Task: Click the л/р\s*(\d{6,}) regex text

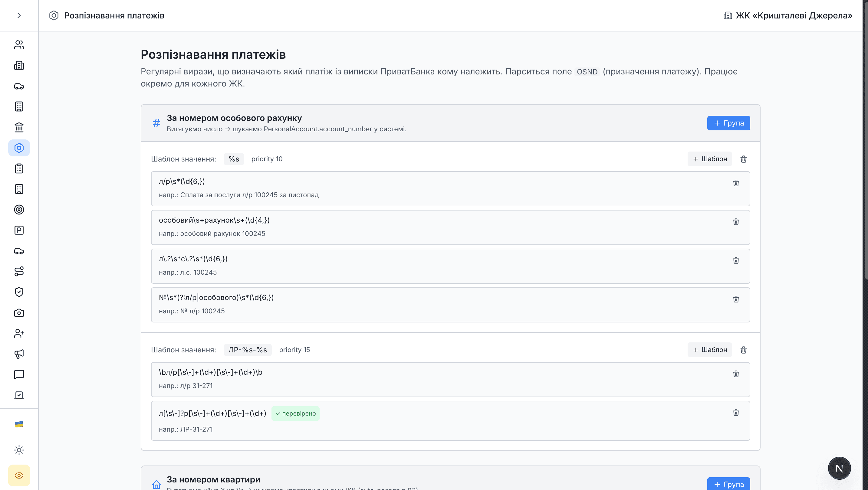Action: click(x=182, y=181)
